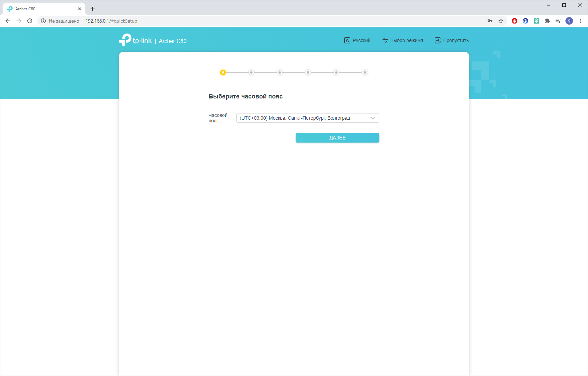Click the Archer C80 model name header
The image size is (588, 376).
click(x=173, y=41)
